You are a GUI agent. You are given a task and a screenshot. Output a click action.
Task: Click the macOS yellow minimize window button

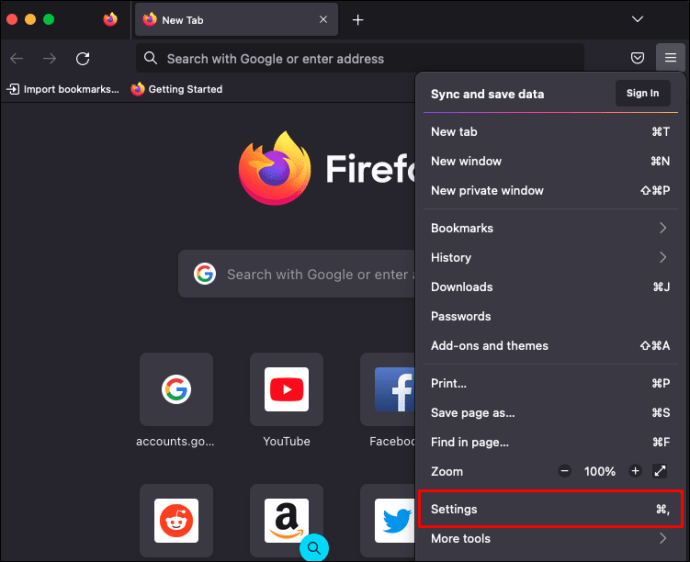click(30, 19)
